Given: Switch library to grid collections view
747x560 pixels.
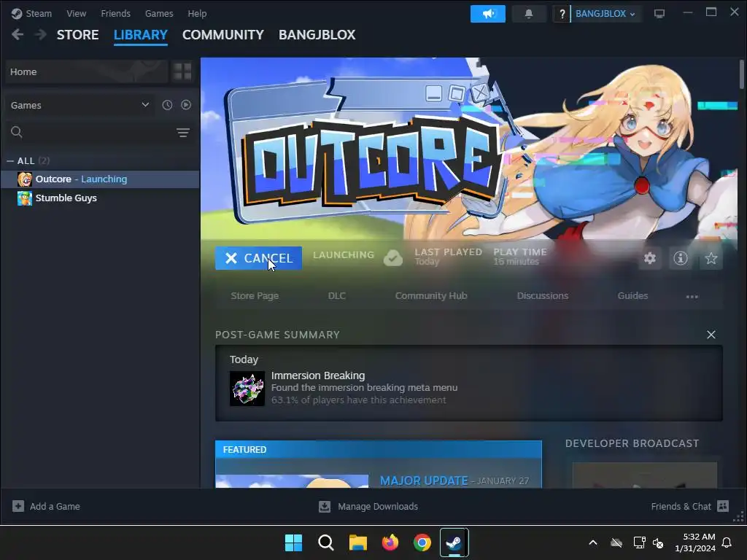Looking at the screenshot, I should tap(182, 71).
